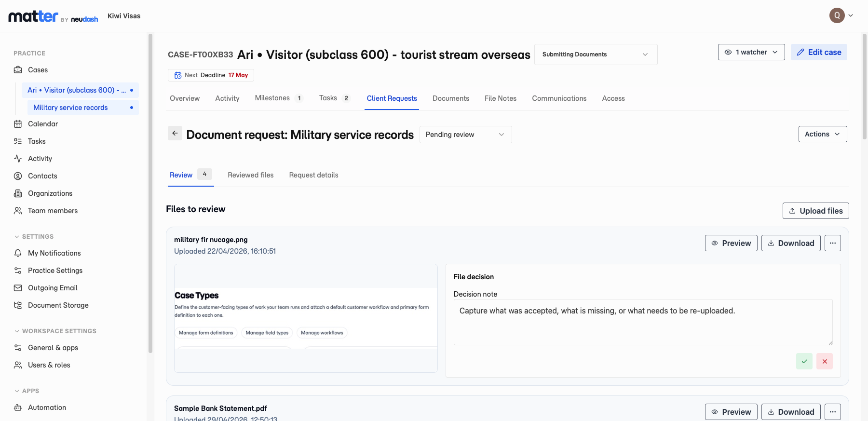
Task: Select the Review sub-tab
Action: pos(191,175)
